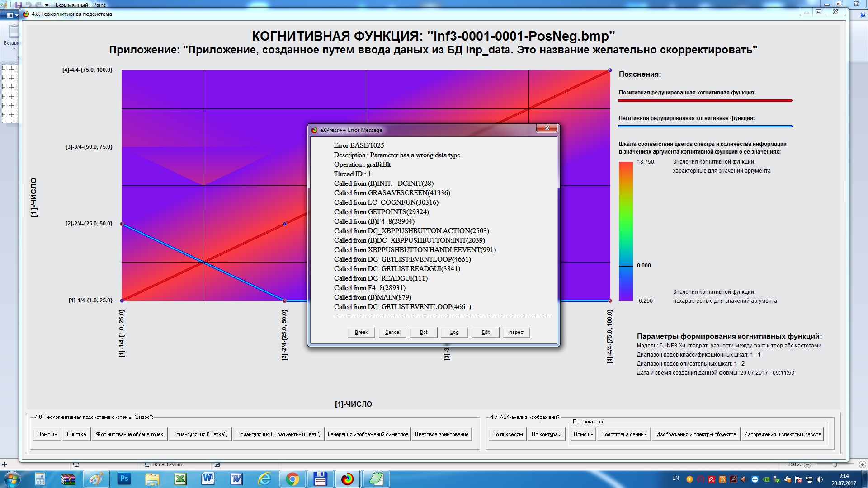
Task: Click the Internet Explorer taskbar icon
Action: pyautogui.click(x=264, y=479)
